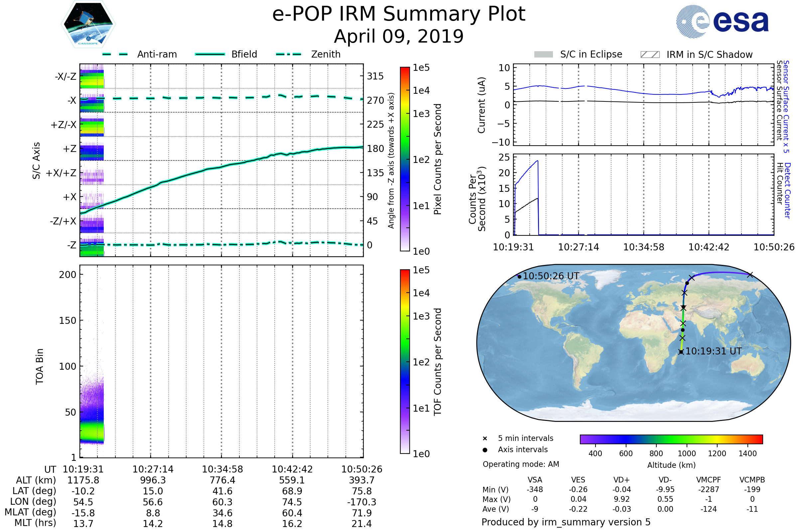Viewport: 798px width, 532px height.
Task: Click the e-POP IRM Summary Plot title
Action: (399, 14)
